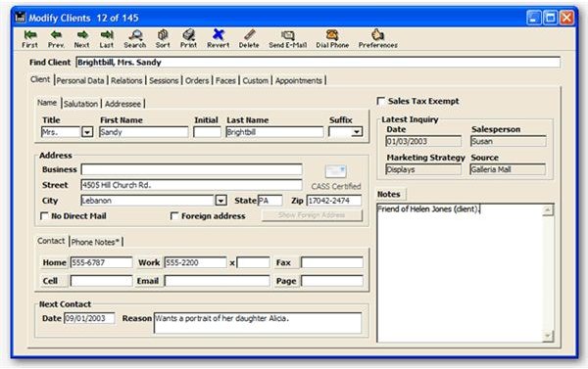The width and height of the screenshot is (588, 369).
Task: Print the client record
Action: pos(188,39)
